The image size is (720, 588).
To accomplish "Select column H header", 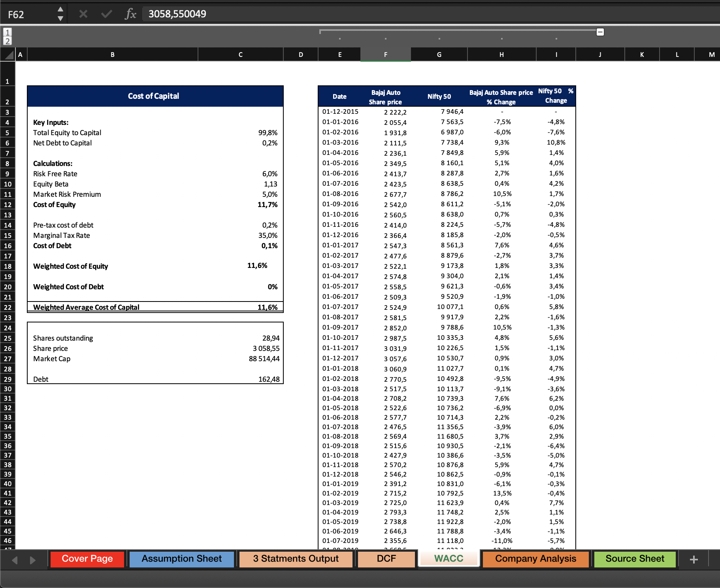I will (501, 55).
